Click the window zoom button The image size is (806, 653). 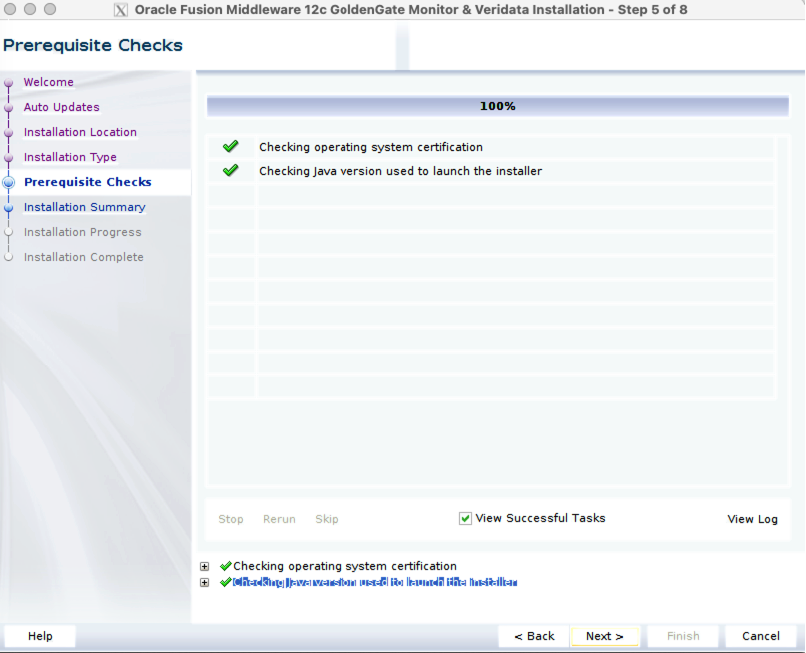[x=50, y=9]
